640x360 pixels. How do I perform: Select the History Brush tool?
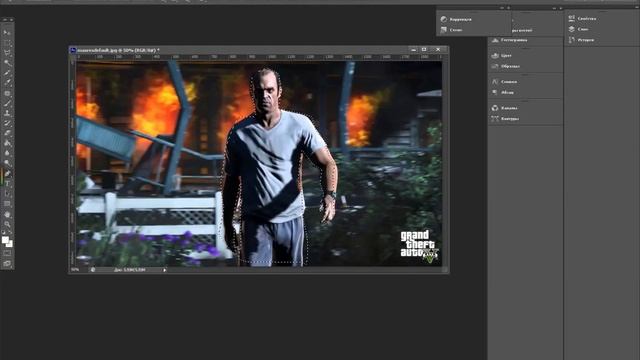point(7,123)
